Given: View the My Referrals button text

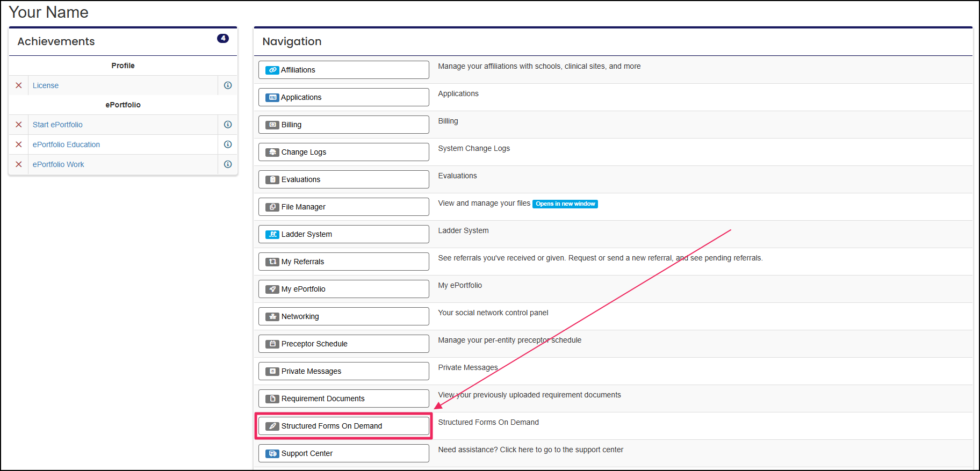Looking at the screenshot, I should tap(302, 262).
